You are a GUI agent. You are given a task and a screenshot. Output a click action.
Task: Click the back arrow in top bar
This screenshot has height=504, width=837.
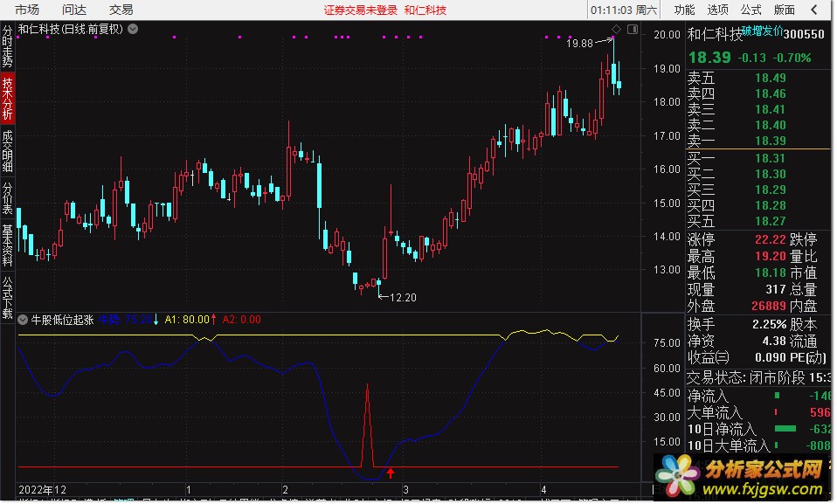(x=814, y=10)
